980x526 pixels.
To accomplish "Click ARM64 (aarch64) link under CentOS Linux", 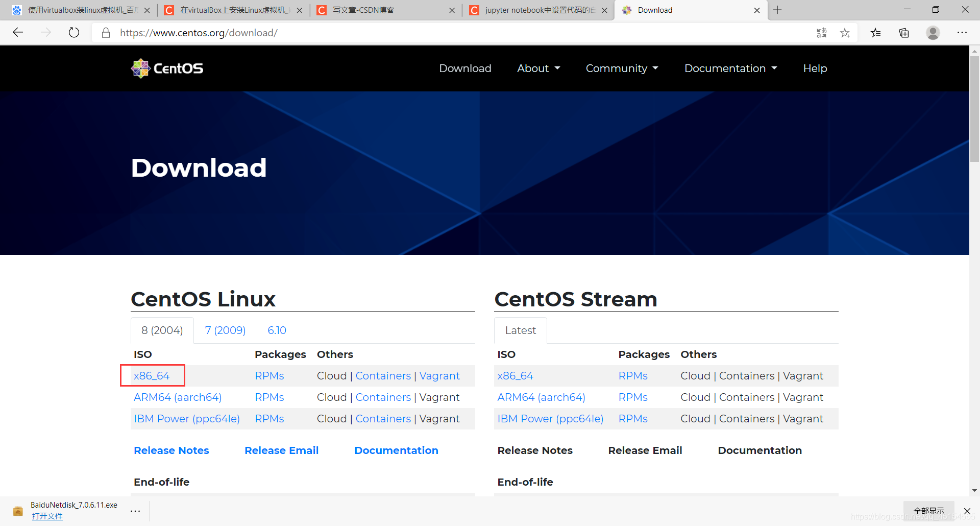I will [x=178, y=397].
